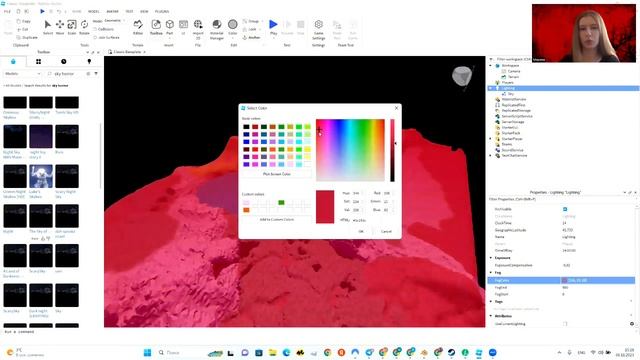Select the black basic color swatch
Viewport: 640px width, 360px height.
[246, 127]
